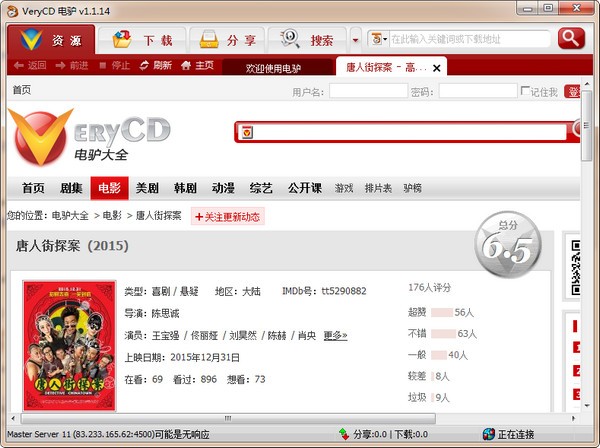Image resolution: width=600 pixels, height=448 pixels.
Task: Reload the page with 刷新
Action: [155, 65]
